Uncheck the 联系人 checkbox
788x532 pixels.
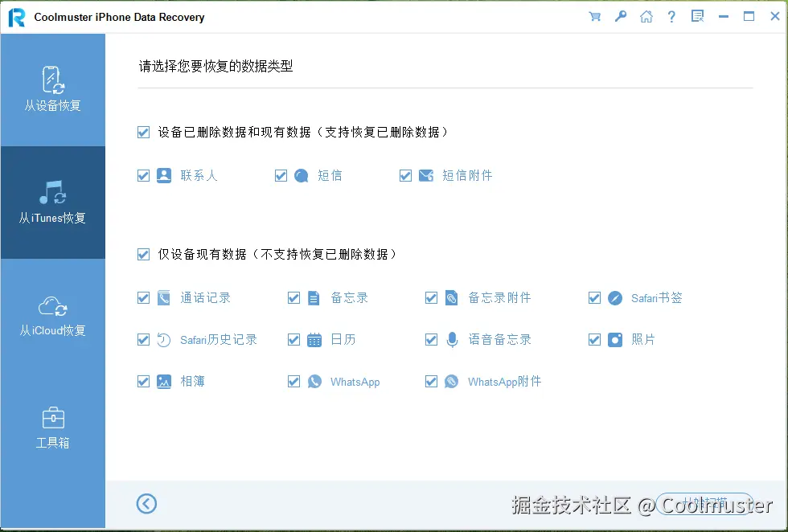[x=143, y=175]
